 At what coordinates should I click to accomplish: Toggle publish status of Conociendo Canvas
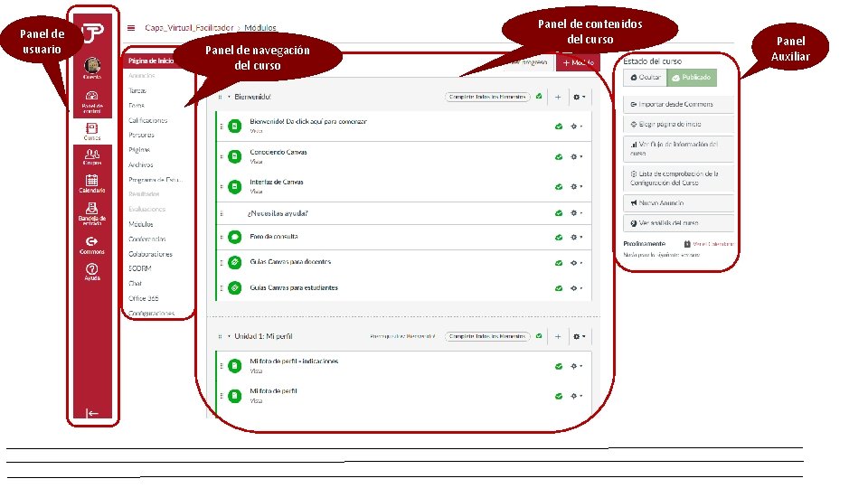(x=559, y=156)
